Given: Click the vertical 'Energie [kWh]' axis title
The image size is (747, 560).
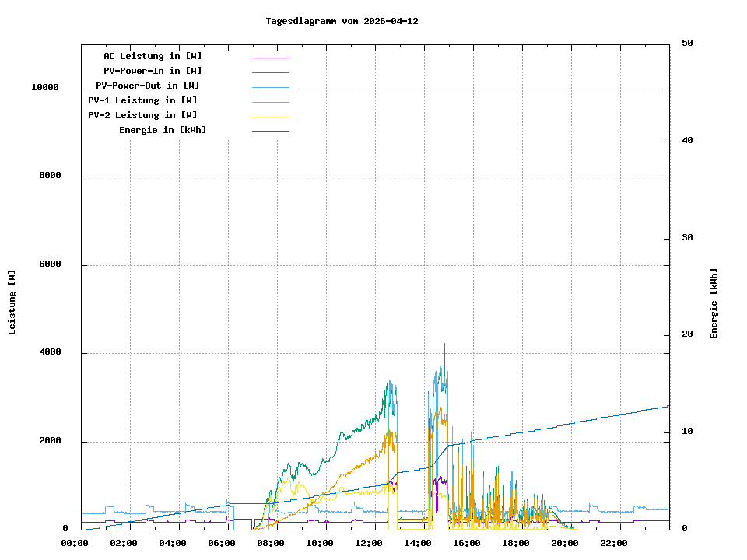Looking at the screenshot, I should 714,303.
